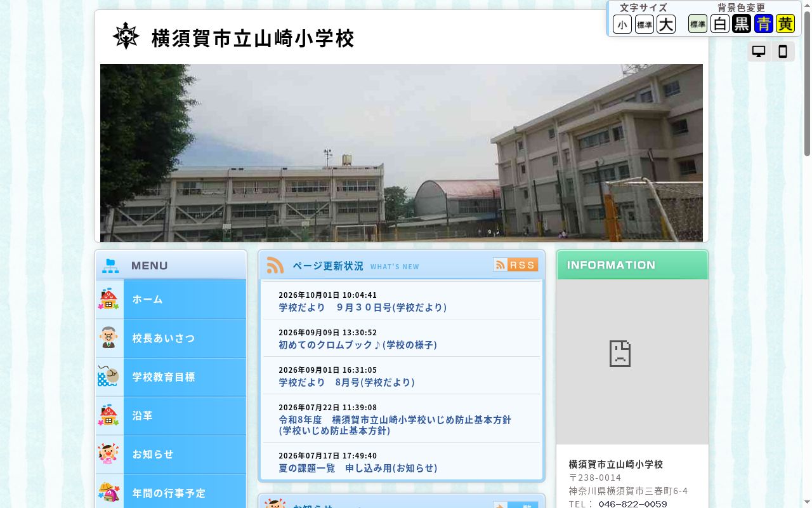Switch to desktop view icon
The width and height of the screenshot is (812, 508).
coord(759,51)
